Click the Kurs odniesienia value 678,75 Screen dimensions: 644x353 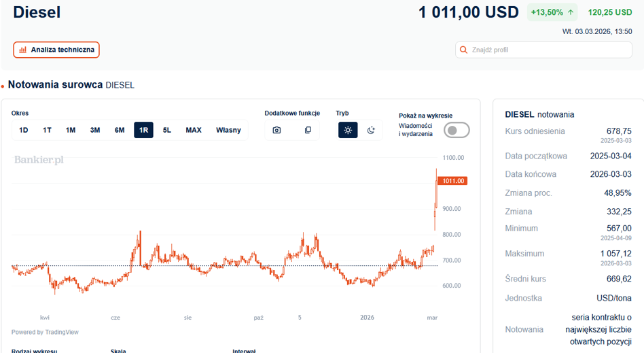coord(619,131)
